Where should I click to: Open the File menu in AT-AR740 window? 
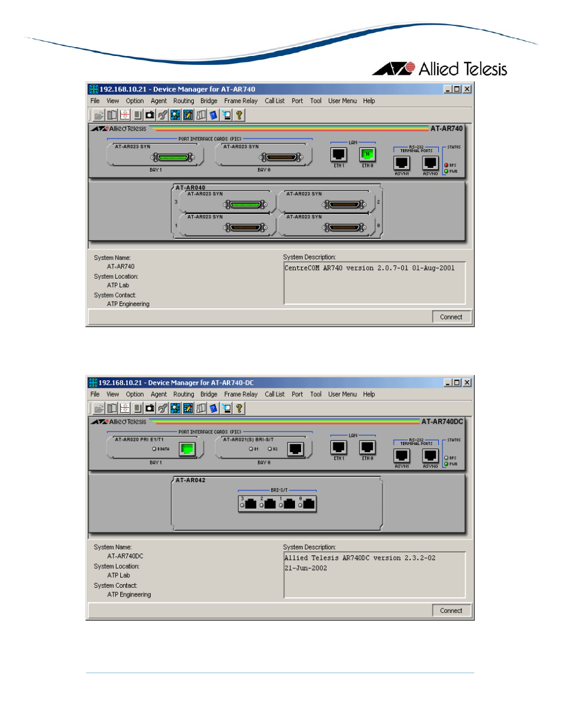(95, 101)
